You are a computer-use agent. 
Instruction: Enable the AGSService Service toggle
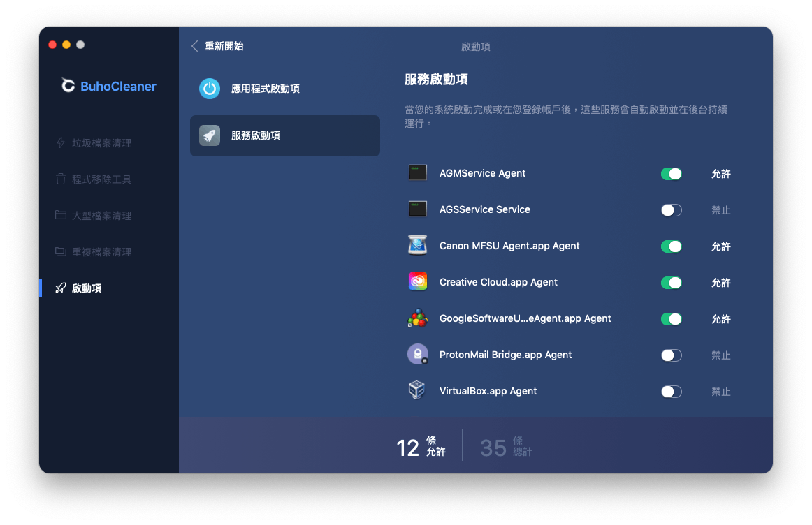point(671,210)
